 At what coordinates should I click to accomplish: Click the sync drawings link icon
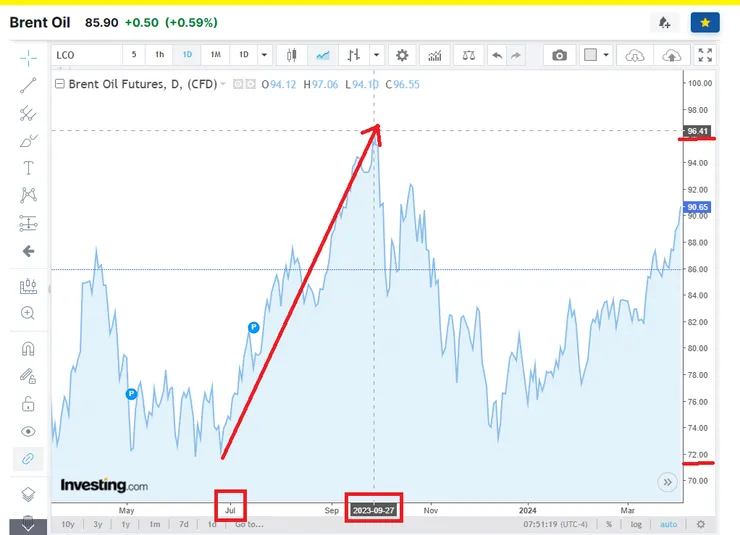coord(28,459)
